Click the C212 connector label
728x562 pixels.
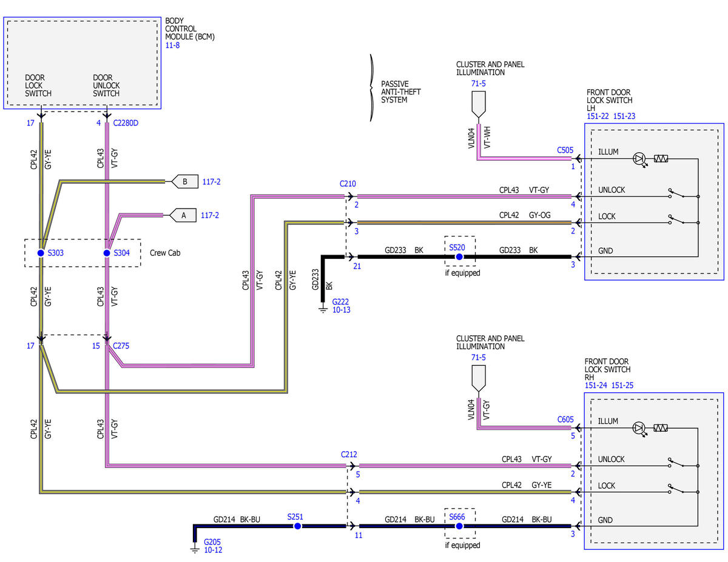click(349, 453)
